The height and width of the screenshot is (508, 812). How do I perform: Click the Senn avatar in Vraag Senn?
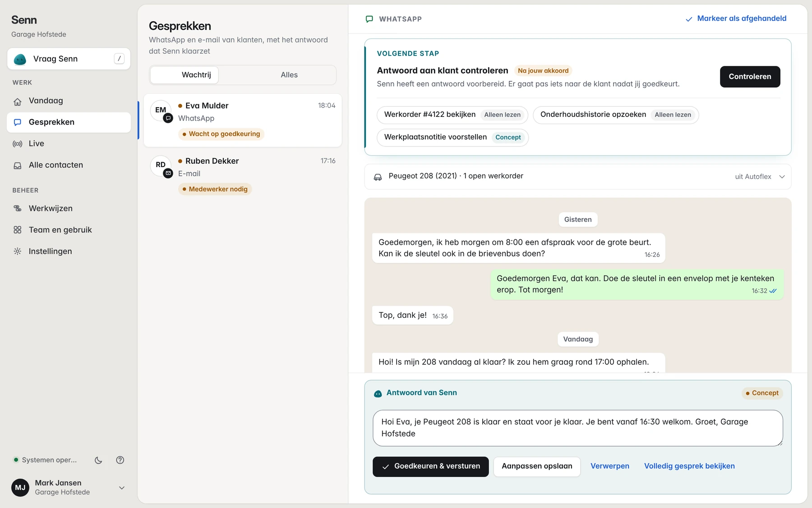(x=20, y=59)
